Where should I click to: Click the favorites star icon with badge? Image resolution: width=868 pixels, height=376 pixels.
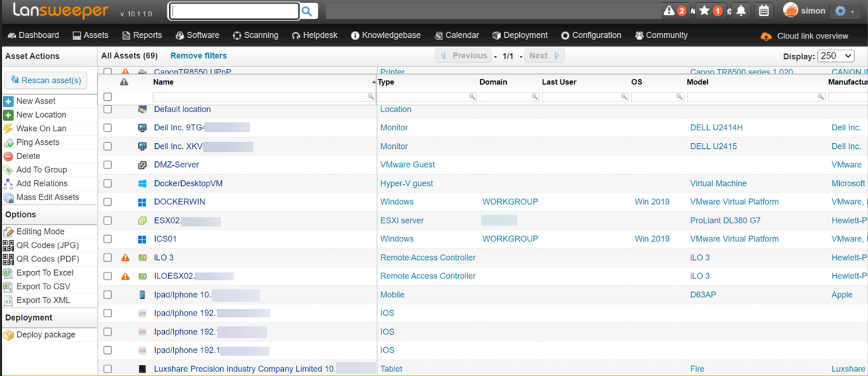point(709,11)
